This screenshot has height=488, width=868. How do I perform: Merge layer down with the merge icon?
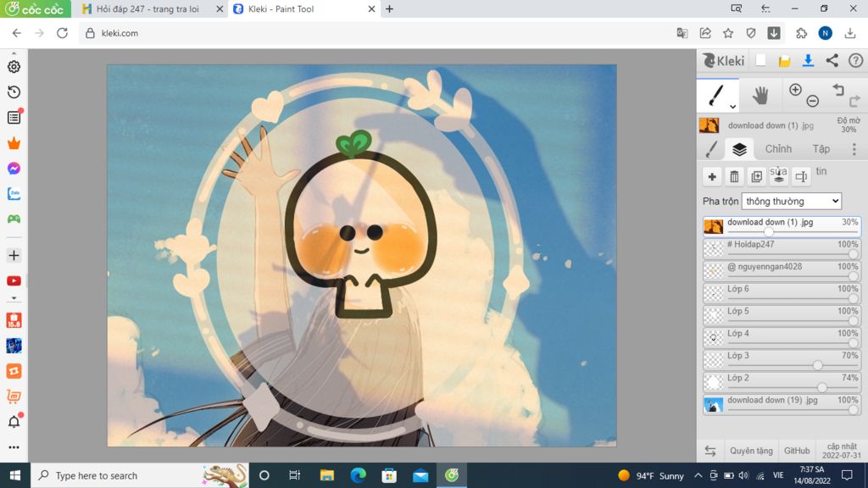tap(779, 176)
